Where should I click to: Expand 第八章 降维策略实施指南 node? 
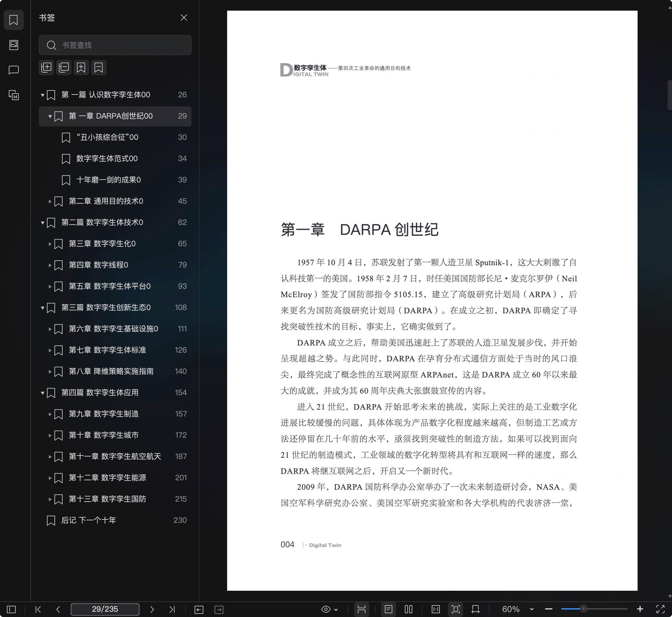tap(50, 372)
